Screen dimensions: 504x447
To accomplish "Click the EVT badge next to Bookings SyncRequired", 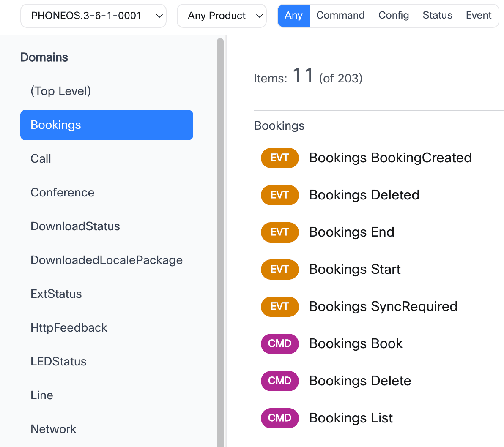I will tap(279, 306).
